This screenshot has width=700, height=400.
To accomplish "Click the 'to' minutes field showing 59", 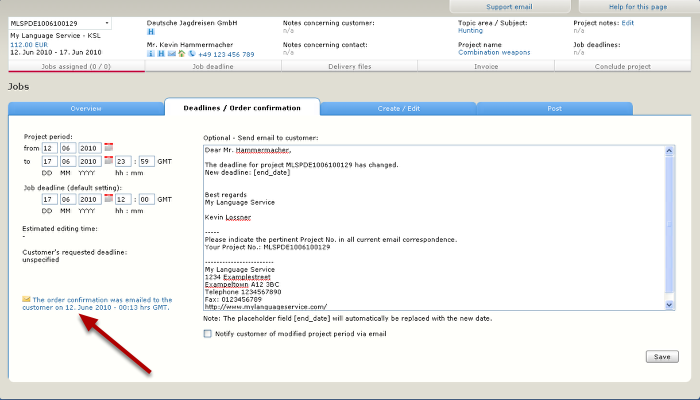I will click(x=146, y=162).
